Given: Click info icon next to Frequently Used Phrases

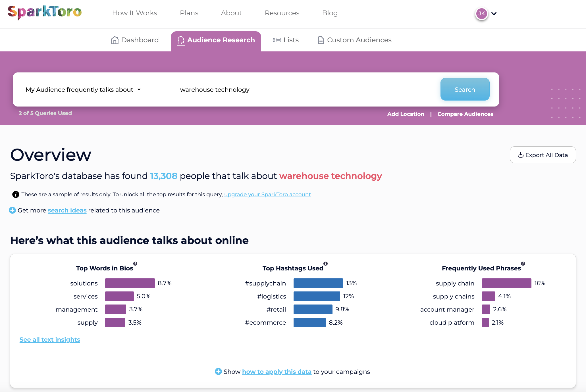Looking at the screenshot, I should click(x=523, y=264).
